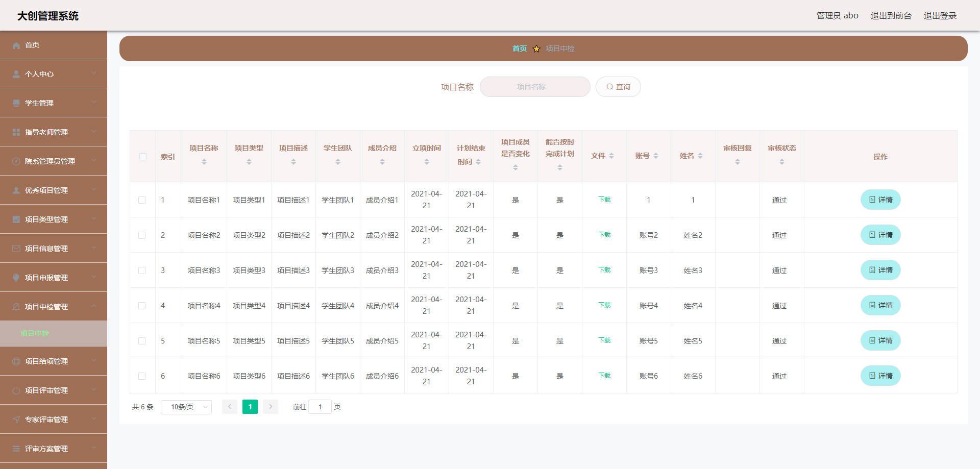980x469 pixels.
Task: Expand 优秀项目管理 menu chevron
Action: coord(94,190)
